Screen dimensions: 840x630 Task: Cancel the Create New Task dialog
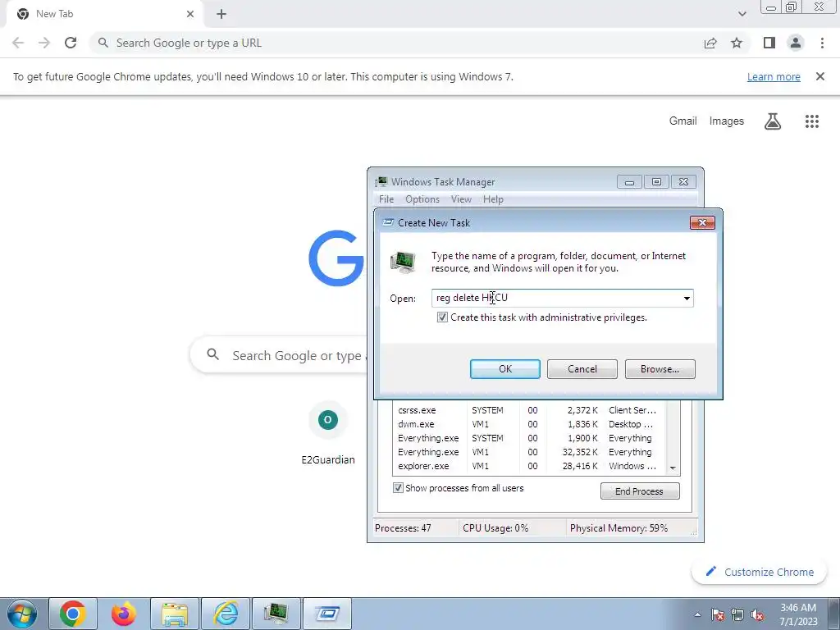click(x=582, y=369)
